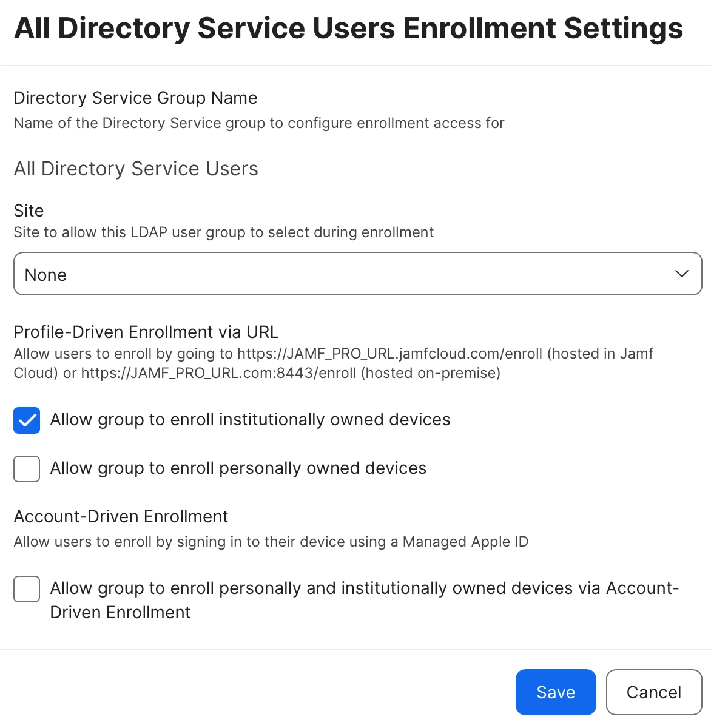Tick the Account-Driven Enrollment checkbox
The image size is (711, 728).
[x=27, y=589]
